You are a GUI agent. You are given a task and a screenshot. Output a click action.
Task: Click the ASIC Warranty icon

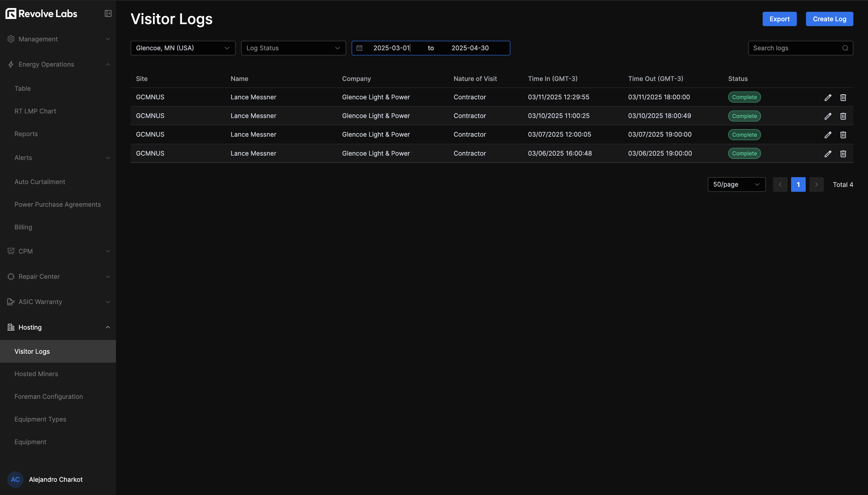[11, 301]
